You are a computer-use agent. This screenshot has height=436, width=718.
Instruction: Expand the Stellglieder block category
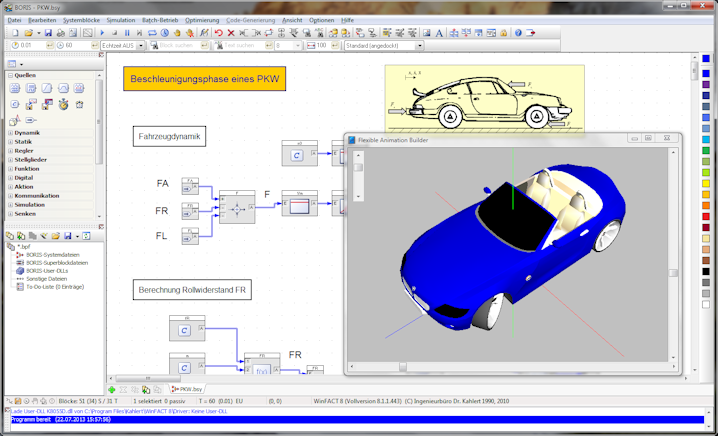coord(10,160)
